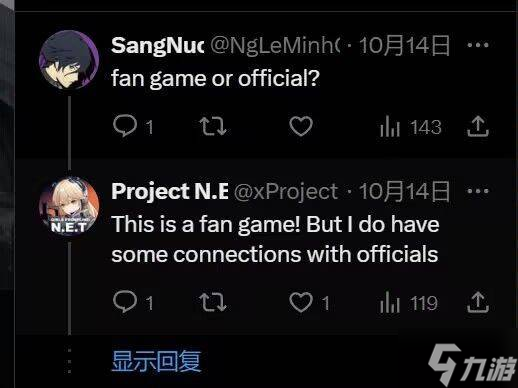Retweet SangNuc's 'fan game or official?' post
This screenshot has width=518, height=388.
[x=213, y=126]
